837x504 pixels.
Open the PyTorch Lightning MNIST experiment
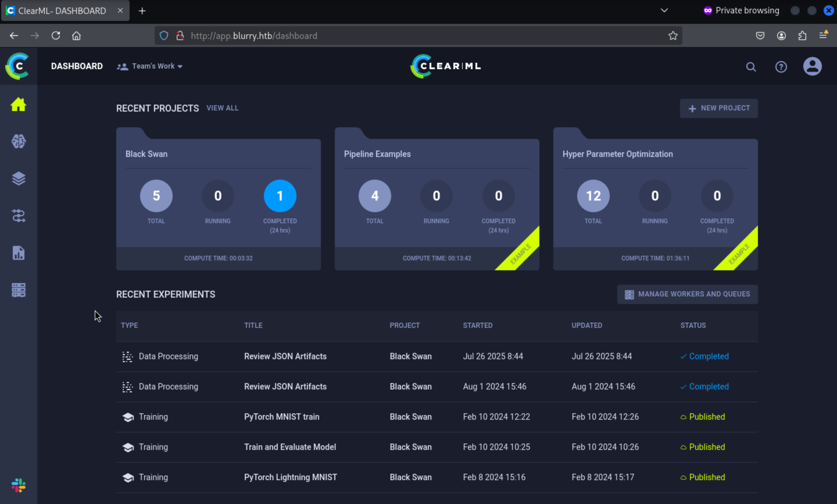(x=437, y=478)
